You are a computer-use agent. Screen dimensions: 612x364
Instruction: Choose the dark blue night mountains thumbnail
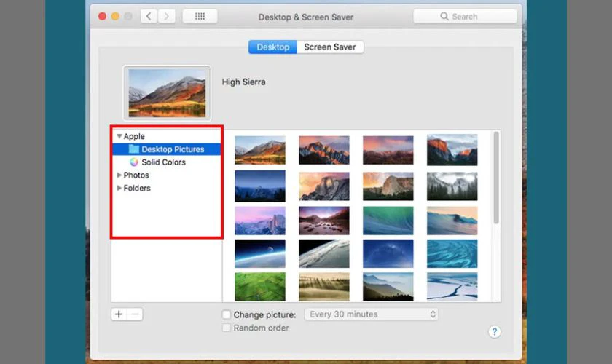point(260,186)
